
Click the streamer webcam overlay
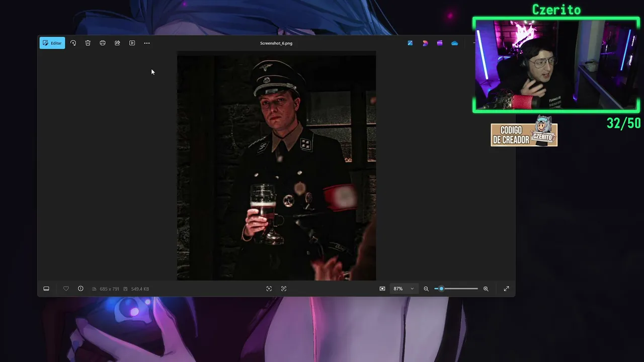tap(556, 65)
